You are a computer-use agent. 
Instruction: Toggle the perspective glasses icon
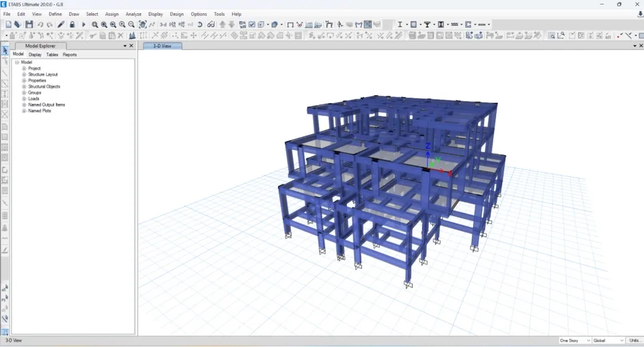[211, 25]
